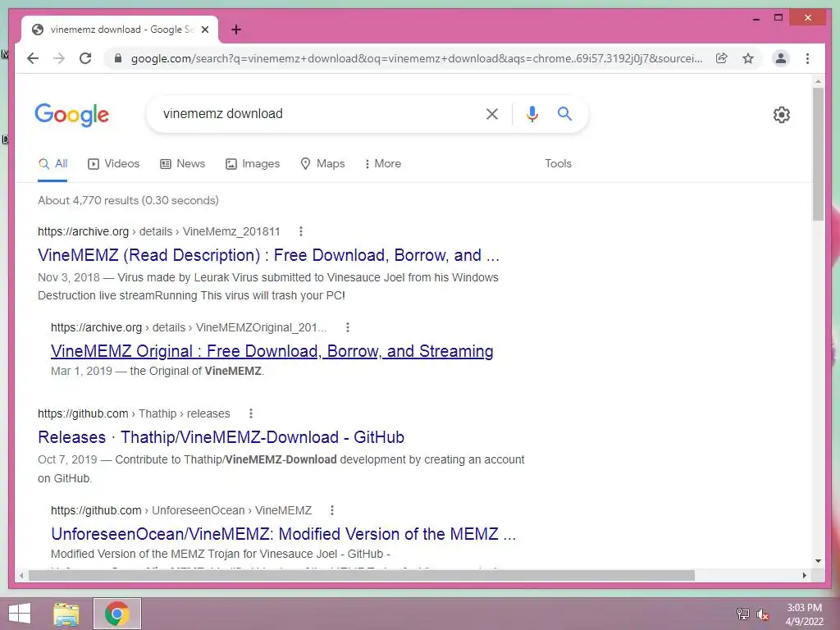
Task: Reload the current page
Action: tap(85, 58)
